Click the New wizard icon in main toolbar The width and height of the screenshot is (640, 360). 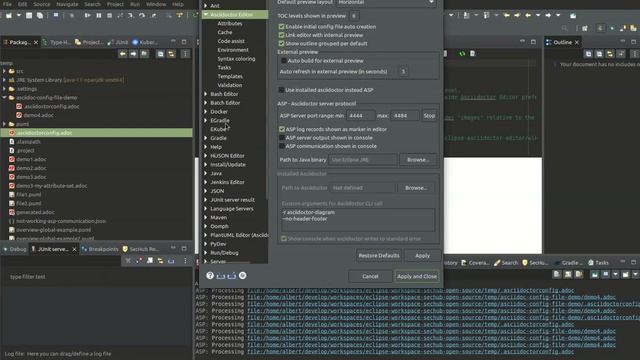(x=9, y=16)
